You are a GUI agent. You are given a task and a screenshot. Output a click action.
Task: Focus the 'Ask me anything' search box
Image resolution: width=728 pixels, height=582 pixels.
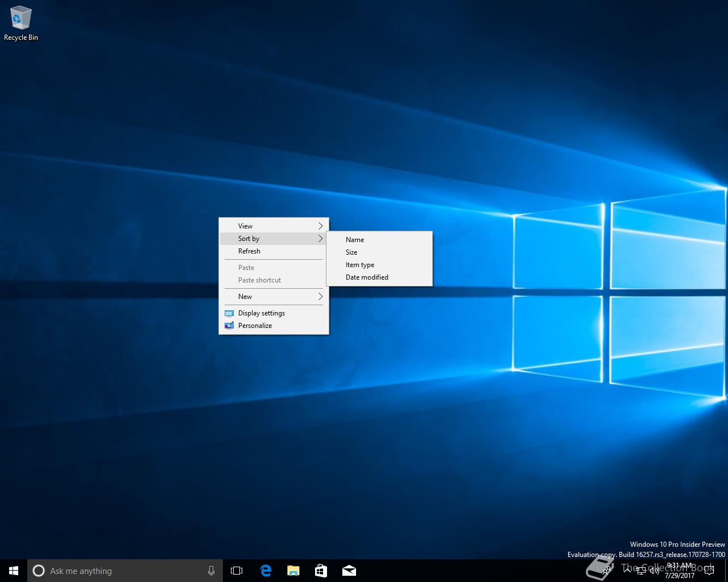[x=125, y=571]
